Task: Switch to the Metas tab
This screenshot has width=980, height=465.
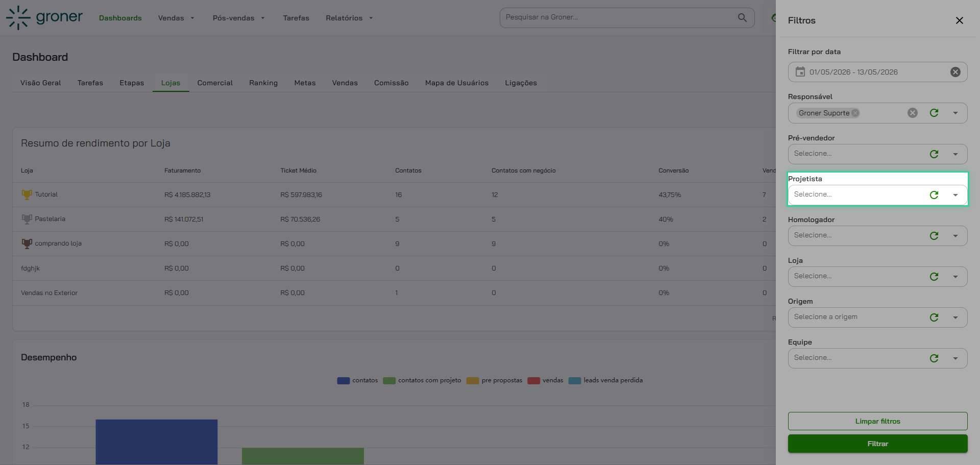Action: point(305,83)
